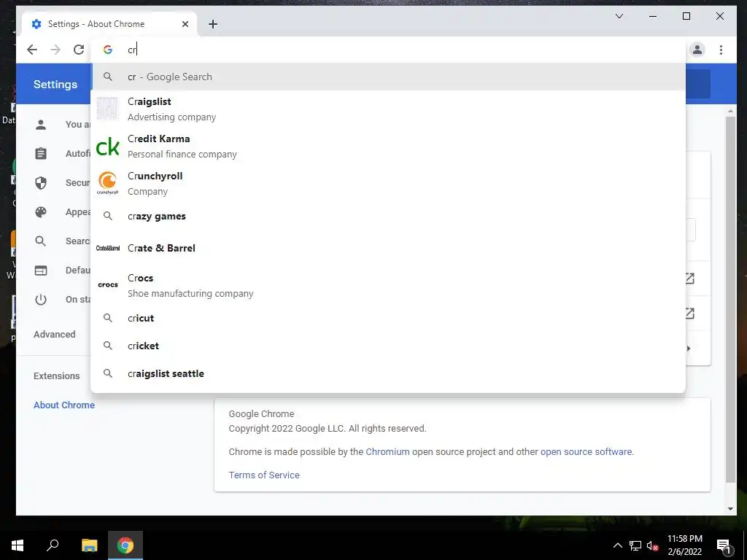747x560 pixels.
Task: Open Default browser via the window icon
Action: point(41,271)
